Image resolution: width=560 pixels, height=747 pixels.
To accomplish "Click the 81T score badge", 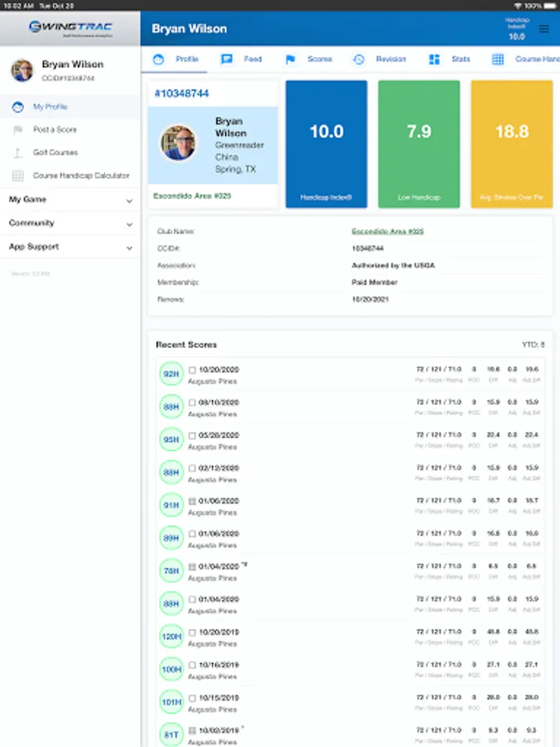I will pyautogui.click(x=172, y=735).
